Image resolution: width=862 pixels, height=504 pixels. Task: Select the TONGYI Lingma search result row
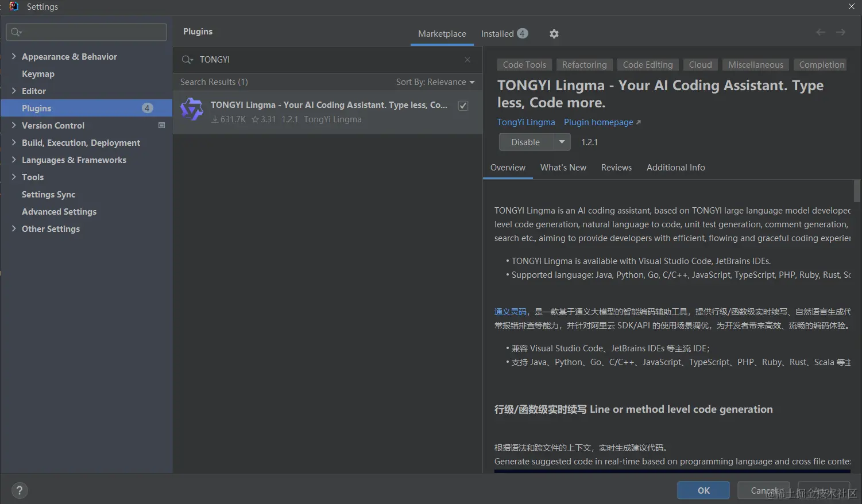point(327,112)
